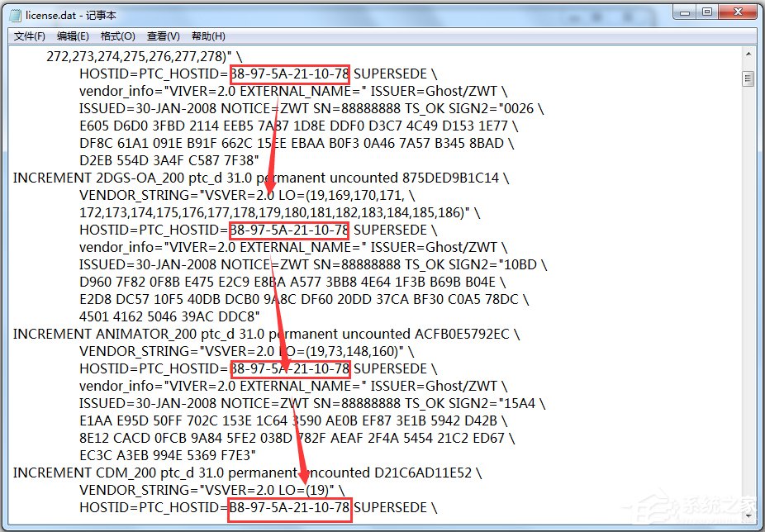765x532 pixels.
Task: Open the 编辑(E) menu
Action: point(73,36)
